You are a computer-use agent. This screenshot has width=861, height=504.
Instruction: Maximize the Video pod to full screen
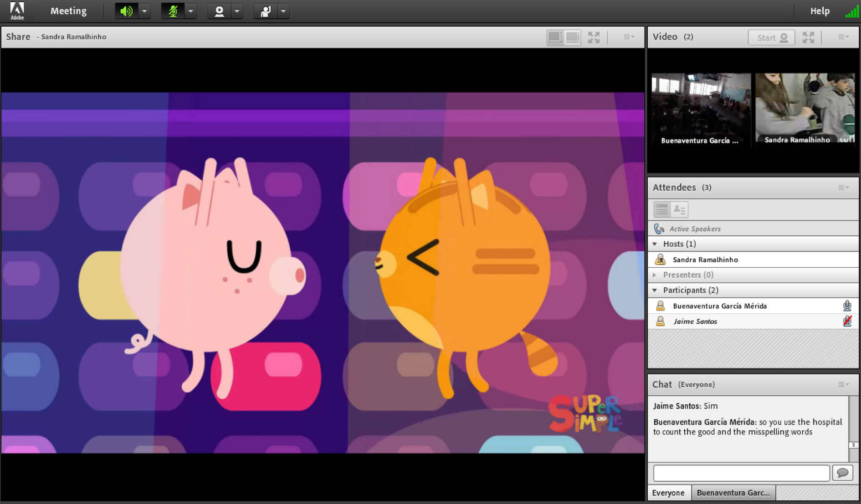[x=808, y=37]
